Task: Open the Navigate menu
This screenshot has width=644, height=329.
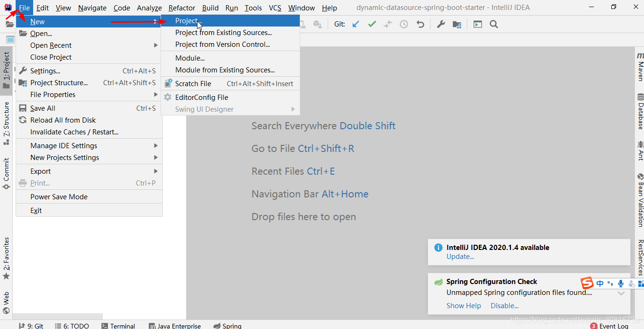Action: tap(92, 8)
